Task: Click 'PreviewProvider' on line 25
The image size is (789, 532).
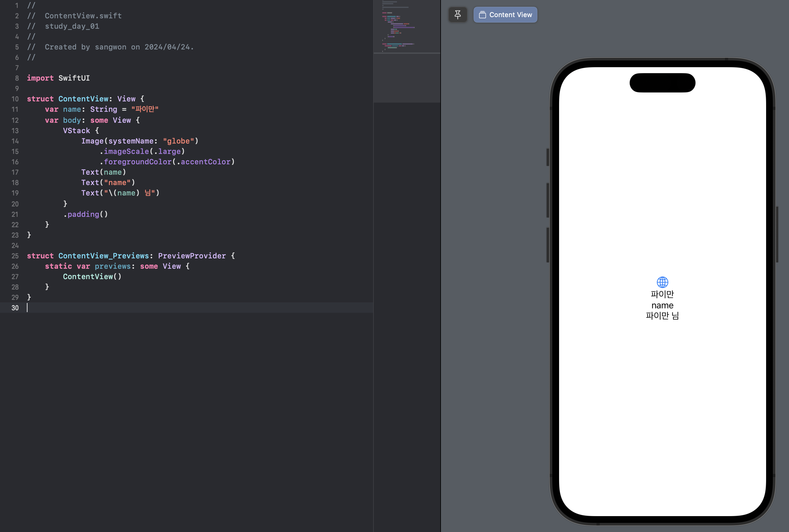Action: pos(192,256)
